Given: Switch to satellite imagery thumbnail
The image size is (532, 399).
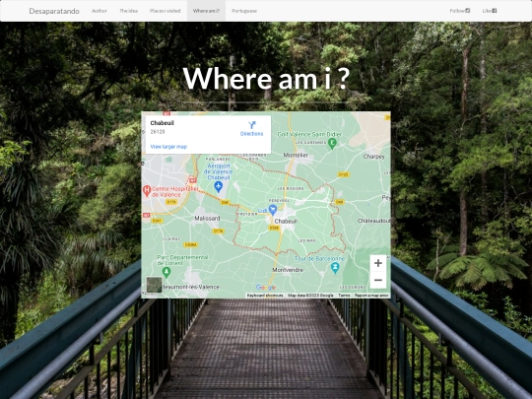Looking at the screenshot, I should 154,285.
